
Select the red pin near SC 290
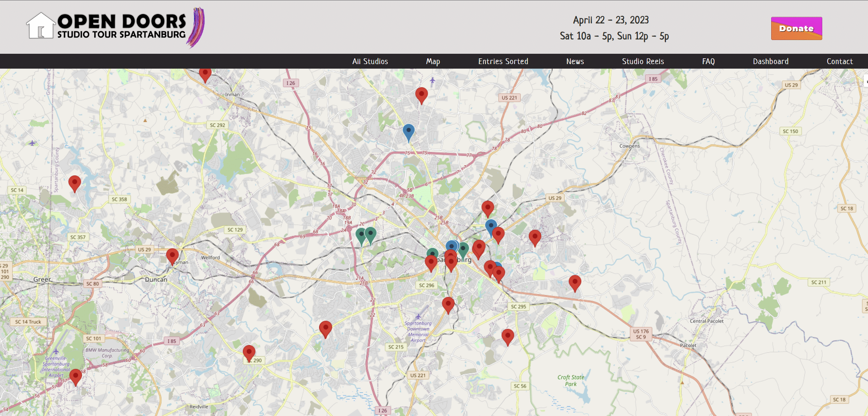(249, 353)
